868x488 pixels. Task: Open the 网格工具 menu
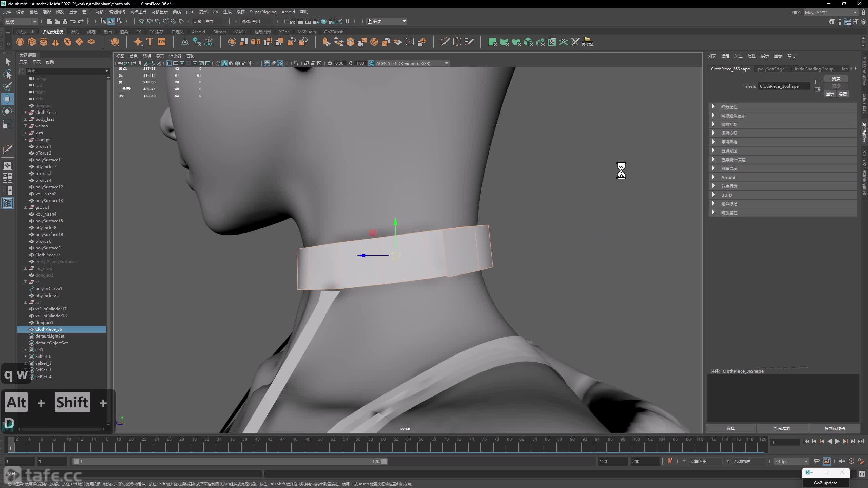(x=138, y=12)
